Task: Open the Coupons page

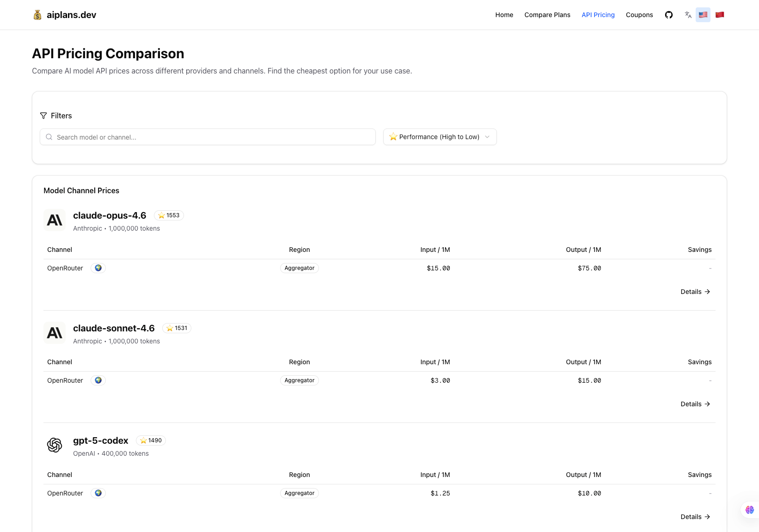Action: [x=639, y=14]
